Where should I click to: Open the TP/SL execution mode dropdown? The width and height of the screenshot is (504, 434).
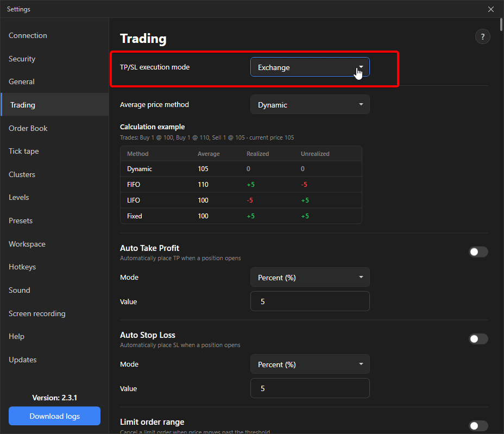coord(310,67)
